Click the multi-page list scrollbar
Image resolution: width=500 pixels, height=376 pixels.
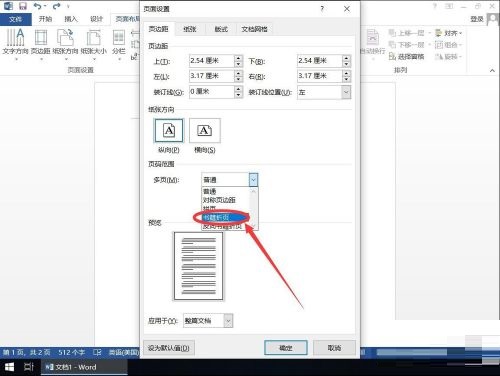tap(253, 209)
